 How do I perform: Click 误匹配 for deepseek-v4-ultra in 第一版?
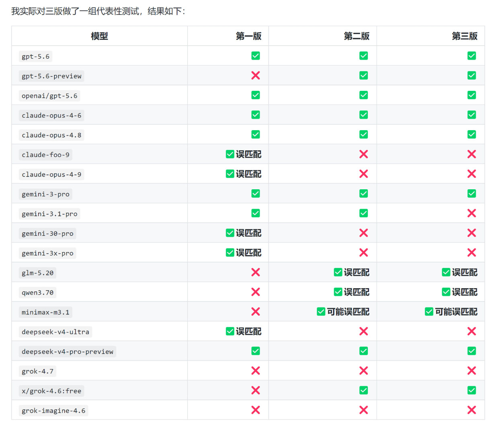248,332
